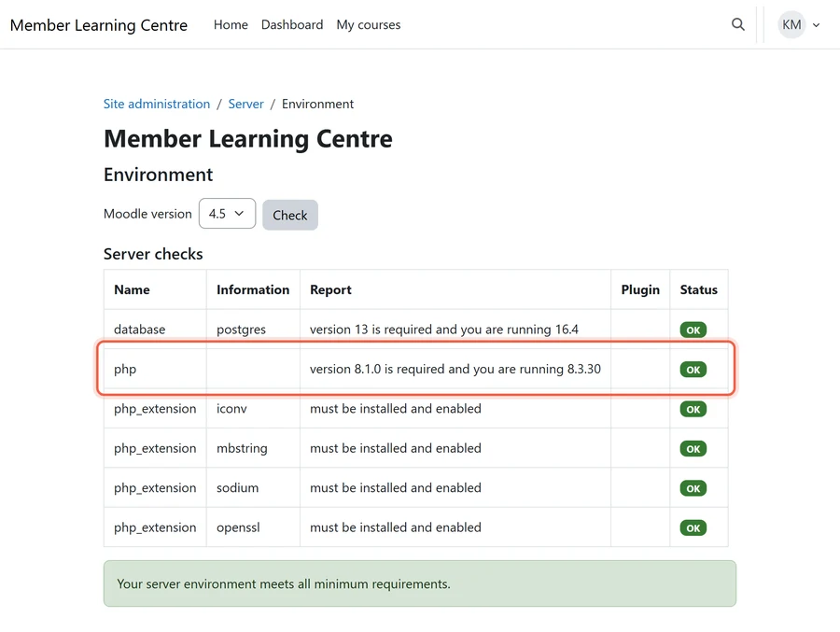840x632 pixels.
Task: Open the KM user avatar menu
Action: [791, 24]
